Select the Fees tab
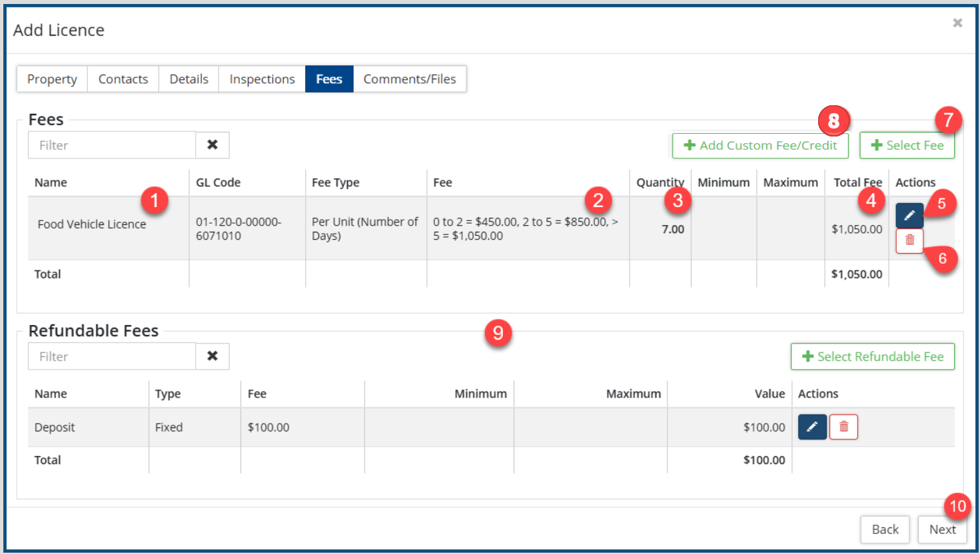Image resolution: width=980 pixels, height=554 pixels. pyautogui.click(x=329, y=79)
